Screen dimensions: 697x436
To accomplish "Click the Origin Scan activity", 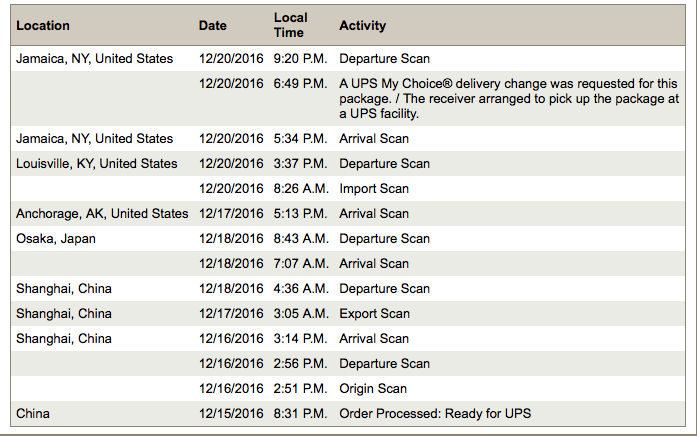I will (373, 389).
